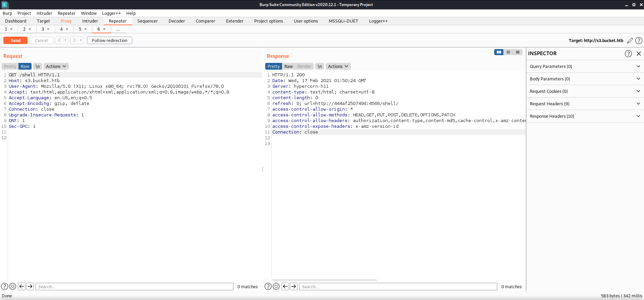Viewport: 644px width, 300px height.
Task: Open the MSSQLi-DUET tab
Action: (343, 21)
